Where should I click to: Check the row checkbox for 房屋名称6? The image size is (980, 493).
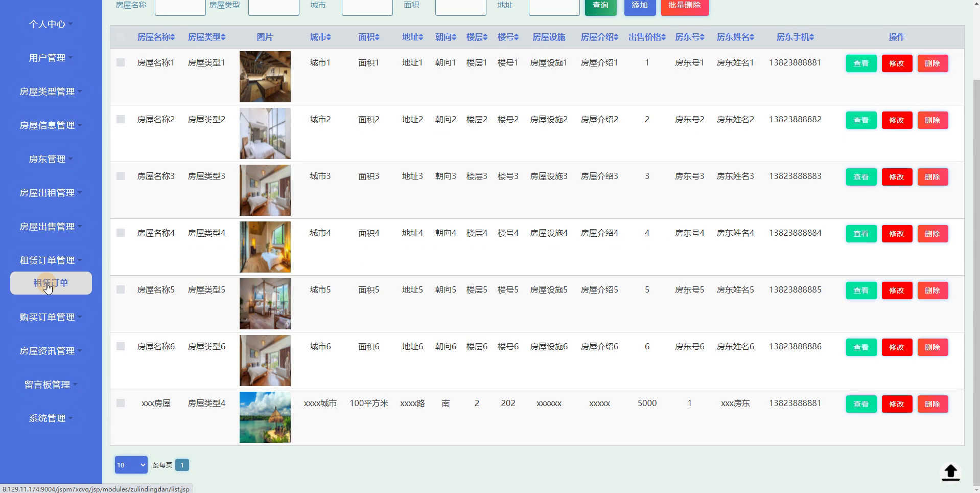coord(121,346)
